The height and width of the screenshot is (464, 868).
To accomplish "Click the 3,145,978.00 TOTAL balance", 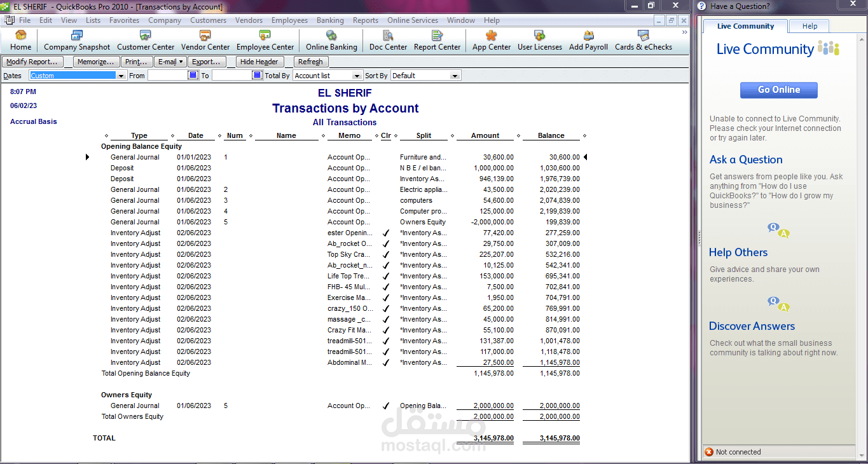I will click(x=560, y=438).
